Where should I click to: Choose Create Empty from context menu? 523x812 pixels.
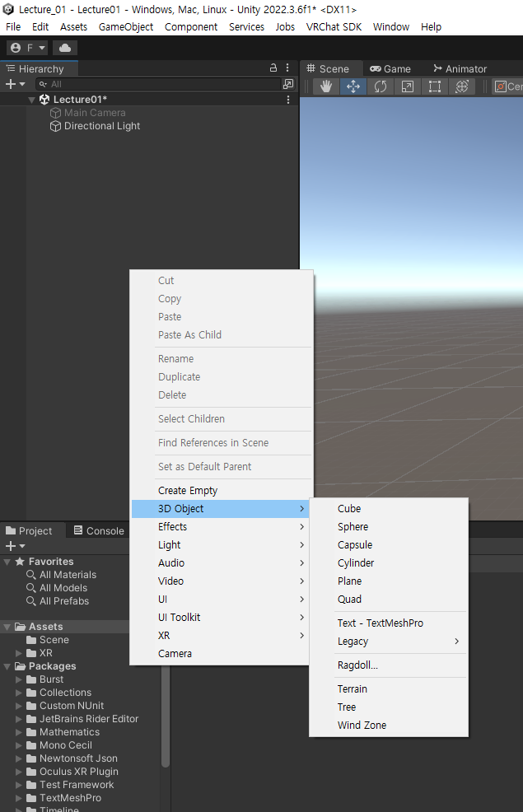pos(221,490)
